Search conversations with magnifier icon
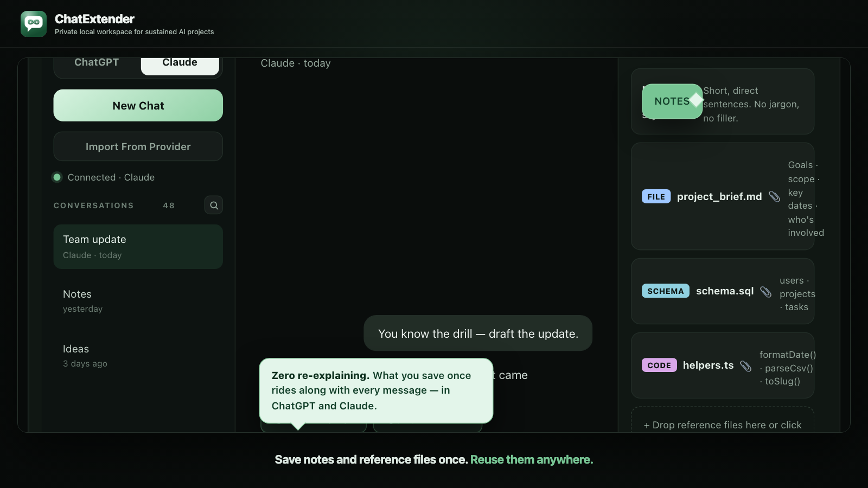The height and width of the screenshot is (488, 868). click(214, 206)
